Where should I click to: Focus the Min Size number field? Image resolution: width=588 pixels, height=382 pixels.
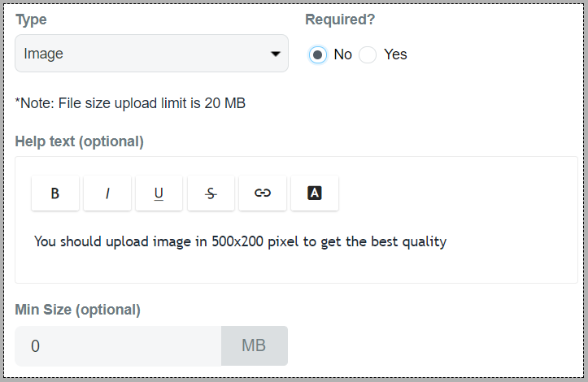click(118, 346)
